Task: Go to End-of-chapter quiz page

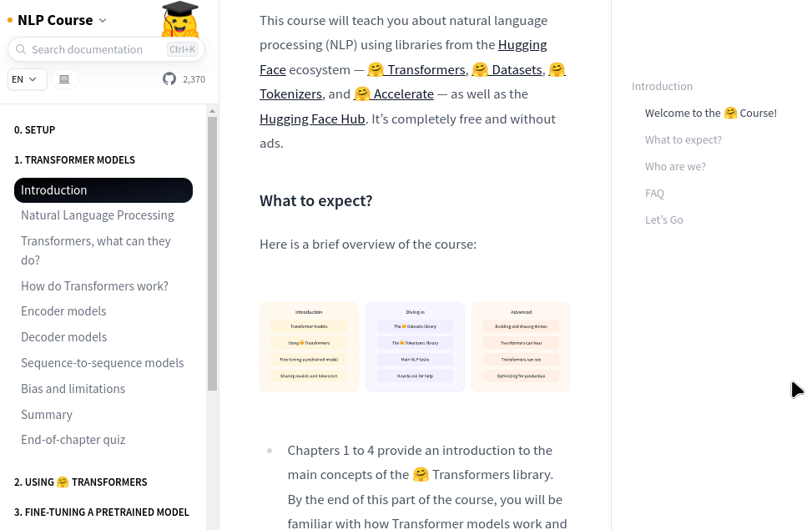Action: 73,440
